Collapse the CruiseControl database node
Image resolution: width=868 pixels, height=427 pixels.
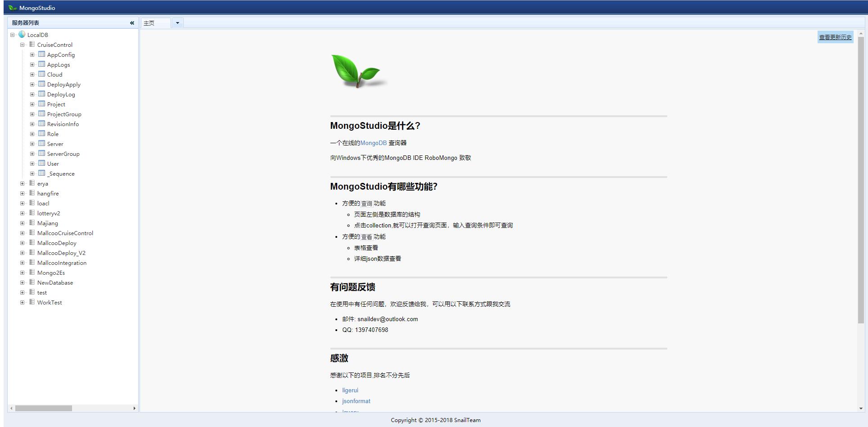tap(22, 45)
